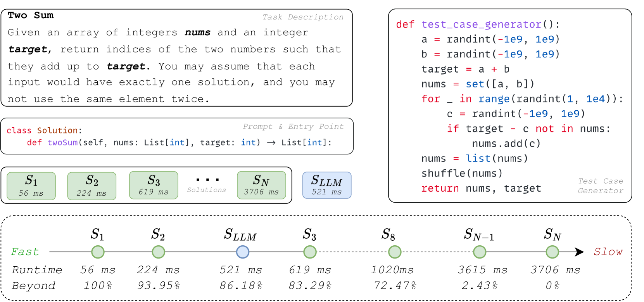Click the green S2 solution box
This screenshot has height=302, width=644.
[x=92, y=186]
